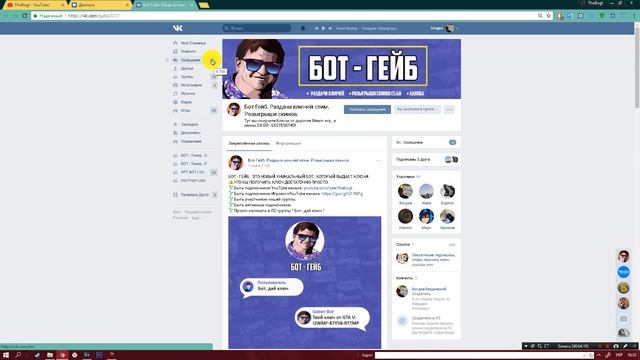Open the middle avatar in top members row
This screenshot has height=360, width=640.
tap(426, 191)
